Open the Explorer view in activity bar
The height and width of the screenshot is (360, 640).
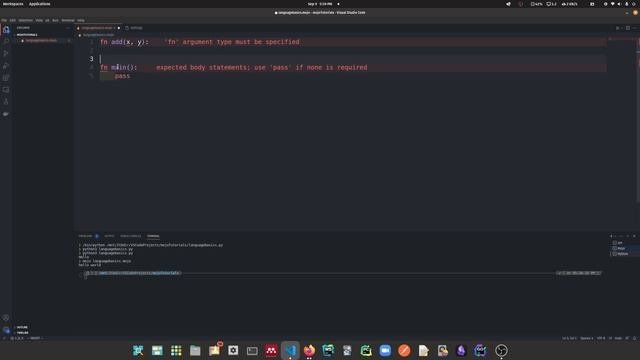coord(6,30)
